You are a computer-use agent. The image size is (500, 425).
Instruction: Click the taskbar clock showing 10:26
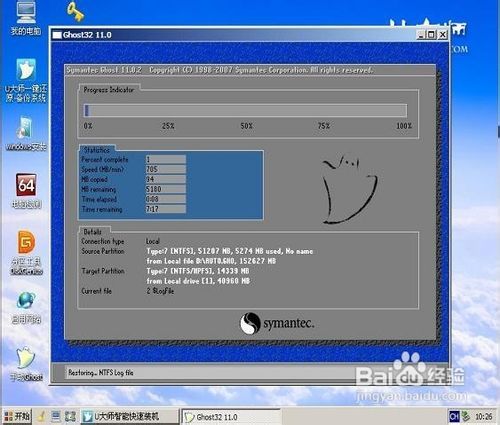click(x=484, y=417)
